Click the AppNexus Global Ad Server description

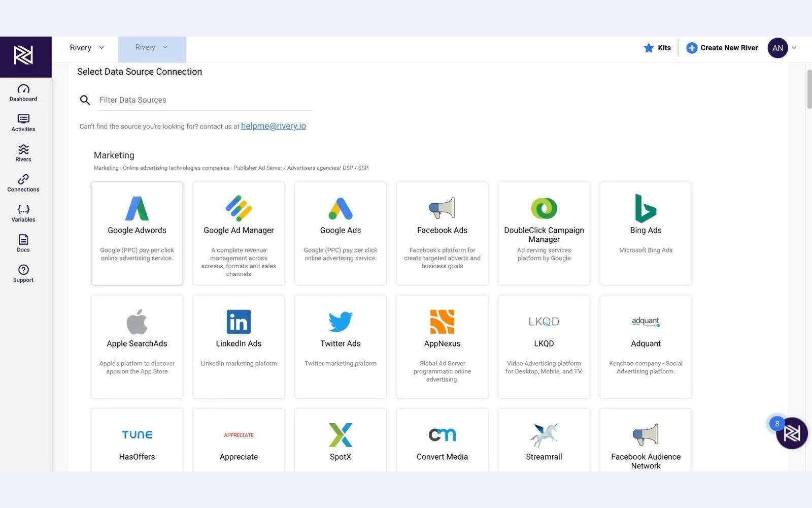click(x=442, y=371)
